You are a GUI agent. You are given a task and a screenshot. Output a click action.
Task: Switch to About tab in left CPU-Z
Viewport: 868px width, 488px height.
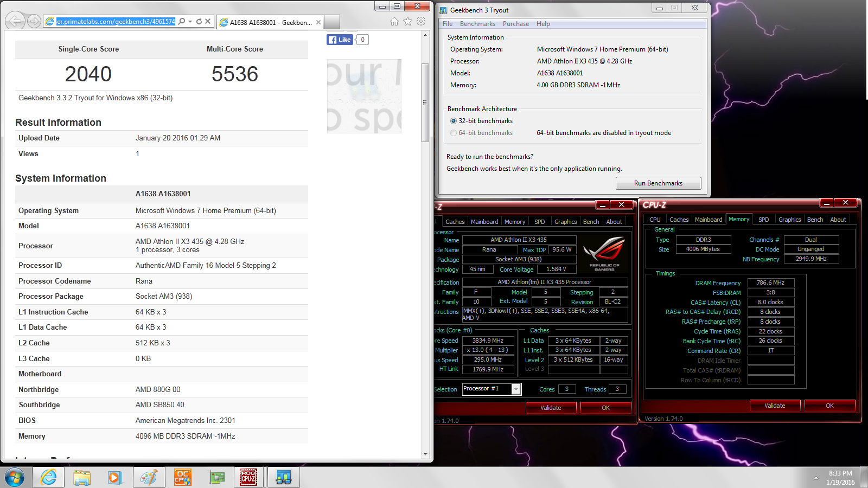(x=614, y=222)
